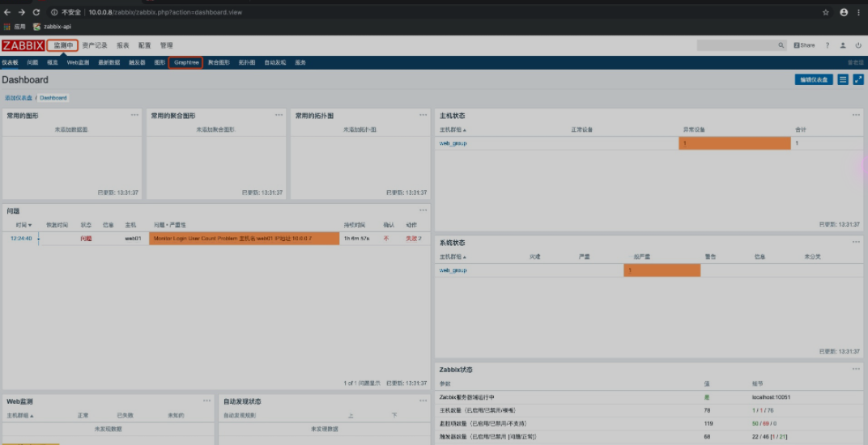This screenshot has height=445, width=868.
Task: Sort 系统状态 table by 主机群组 header
Action: coord(453,257)
